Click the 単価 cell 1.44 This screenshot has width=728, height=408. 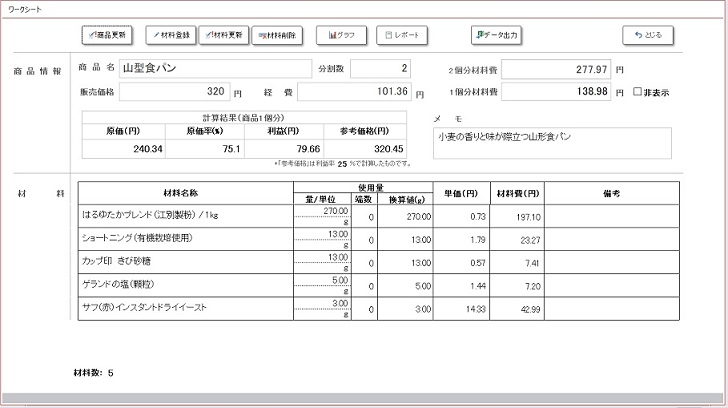[461, 286]
